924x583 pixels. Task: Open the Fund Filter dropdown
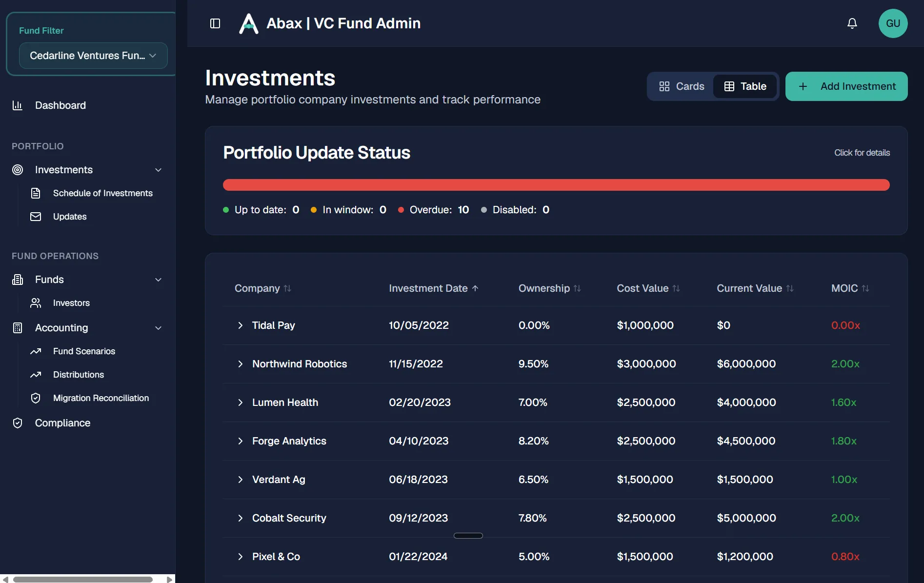[x=93, y=56]
